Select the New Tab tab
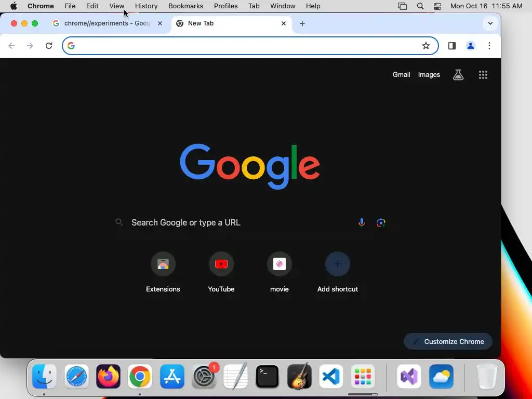This screenshot has width=532, height=399. click(232, 23)
